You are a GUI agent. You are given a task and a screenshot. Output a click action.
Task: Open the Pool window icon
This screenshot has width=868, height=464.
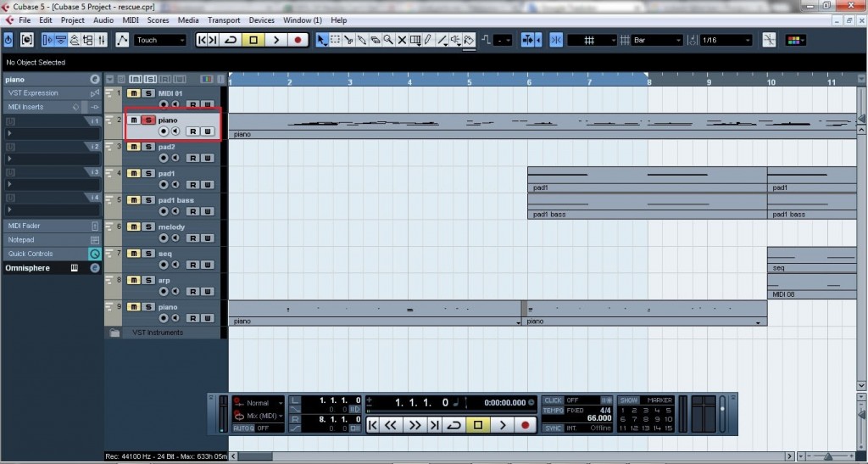point(88,40)
